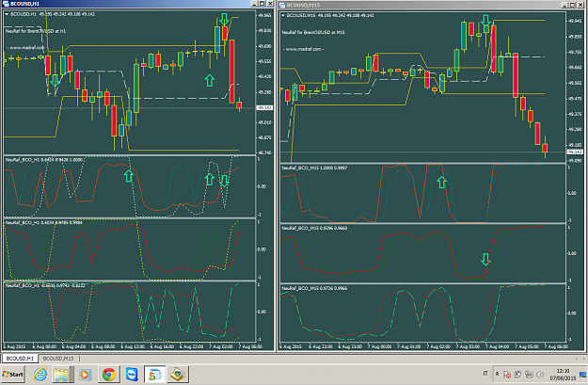The height and width of the screenshot is (385, 588).
Task: Select 'NeuRaf for BrentOil/USD at H1' label
Action: tap(35, 31)
